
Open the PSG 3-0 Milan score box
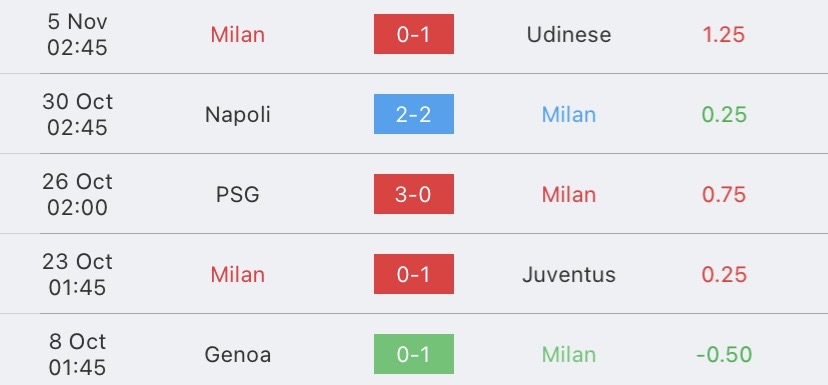point(413,194)
